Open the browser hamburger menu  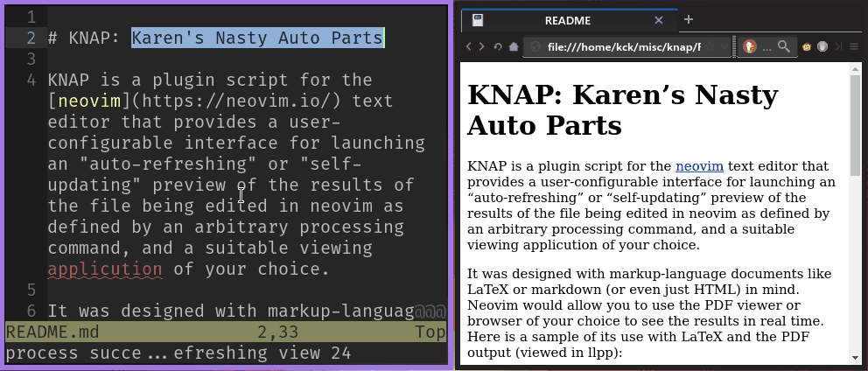pos(854,47)
